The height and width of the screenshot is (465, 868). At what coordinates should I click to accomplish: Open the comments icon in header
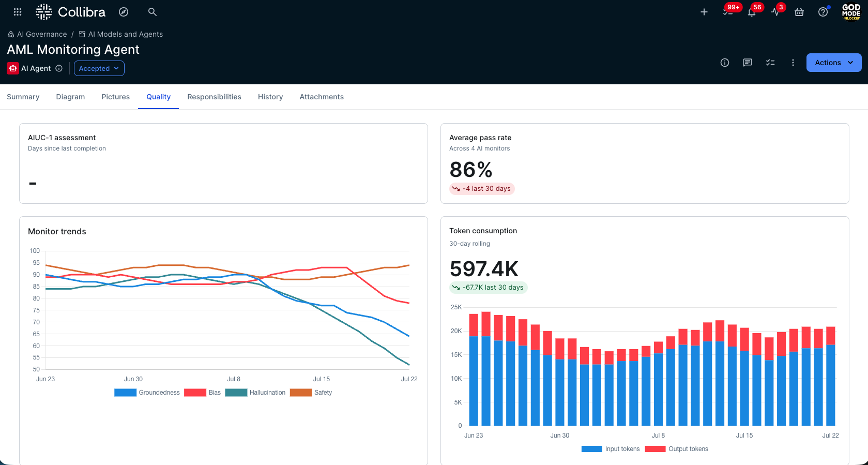tap(748, 63)
